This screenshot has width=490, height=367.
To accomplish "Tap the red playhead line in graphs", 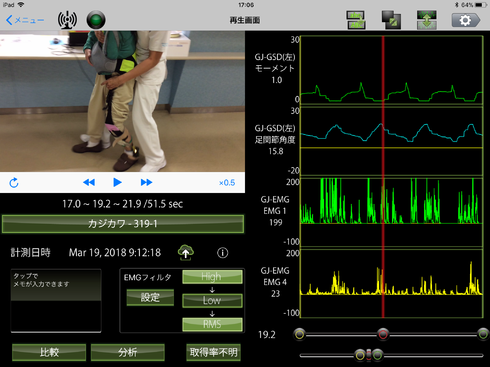I will 383,177.
